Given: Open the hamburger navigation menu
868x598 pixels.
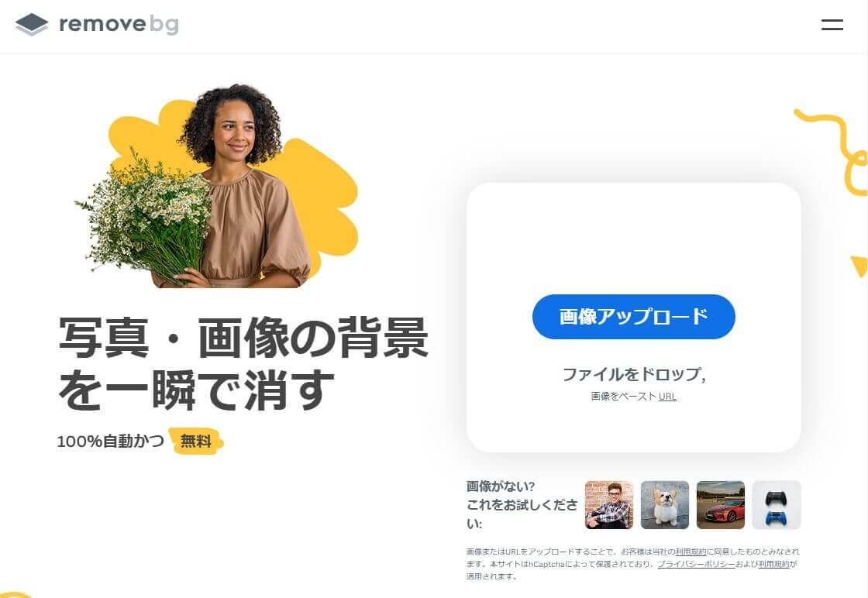Looking at the screenshot, I should pos(832,24).
